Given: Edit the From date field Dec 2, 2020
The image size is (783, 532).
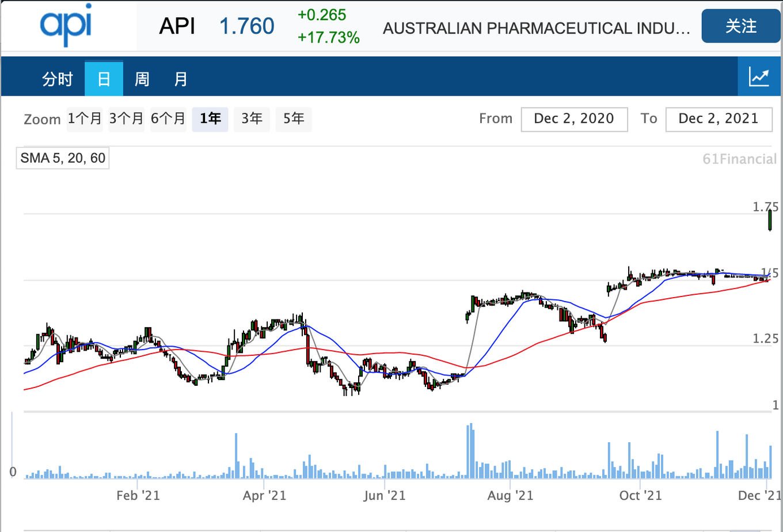Looking at the screenshot, I should coord(574,119).
